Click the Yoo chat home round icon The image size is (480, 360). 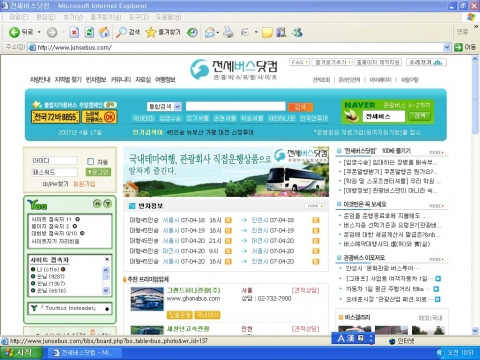pos(97,204)
